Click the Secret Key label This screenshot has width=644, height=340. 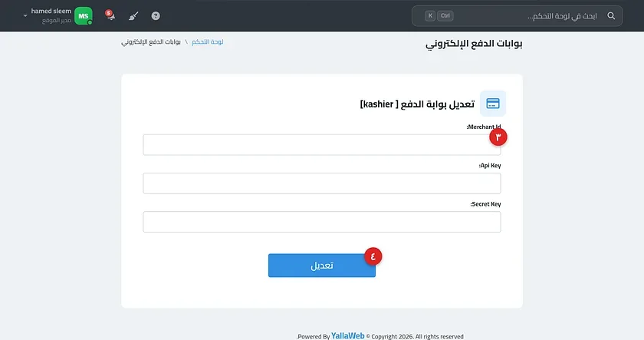pyautogui.click(x=485, y=204)
